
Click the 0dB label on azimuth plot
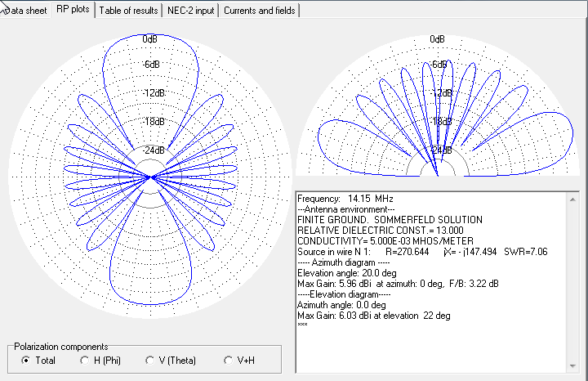pyautogui.click(x=150, y=39)
